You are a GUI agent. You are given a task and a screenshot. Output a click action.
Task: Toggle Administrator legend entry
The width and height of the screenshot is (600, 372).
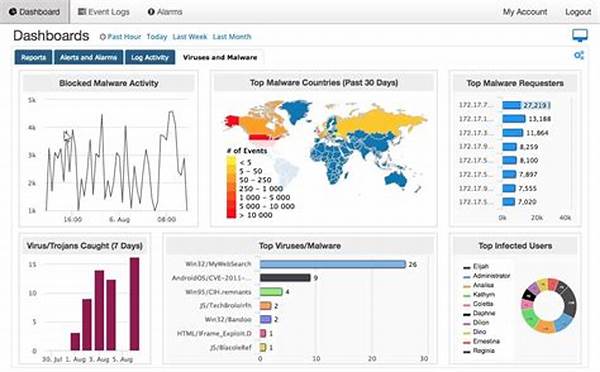pyautogui.click(x=487, y=276)
